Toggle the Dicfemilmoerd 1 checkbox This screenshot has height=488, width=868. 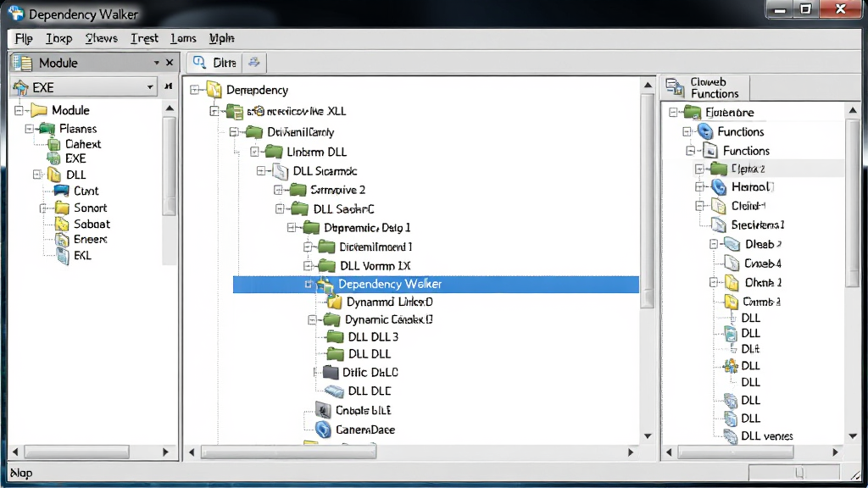point(308,247)
